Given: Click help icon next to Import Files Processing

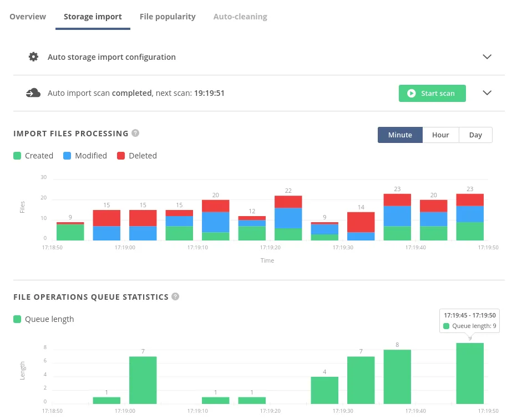Looking at the screenshot, I should pos(135,134).
